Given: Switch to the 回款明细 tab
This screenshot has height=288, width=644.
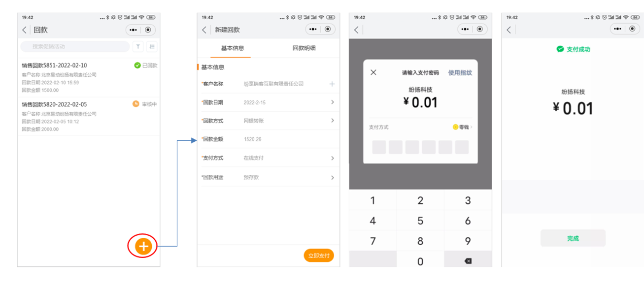Looking at the screenshot, I should pyautogui.click(x=304, y=48).
